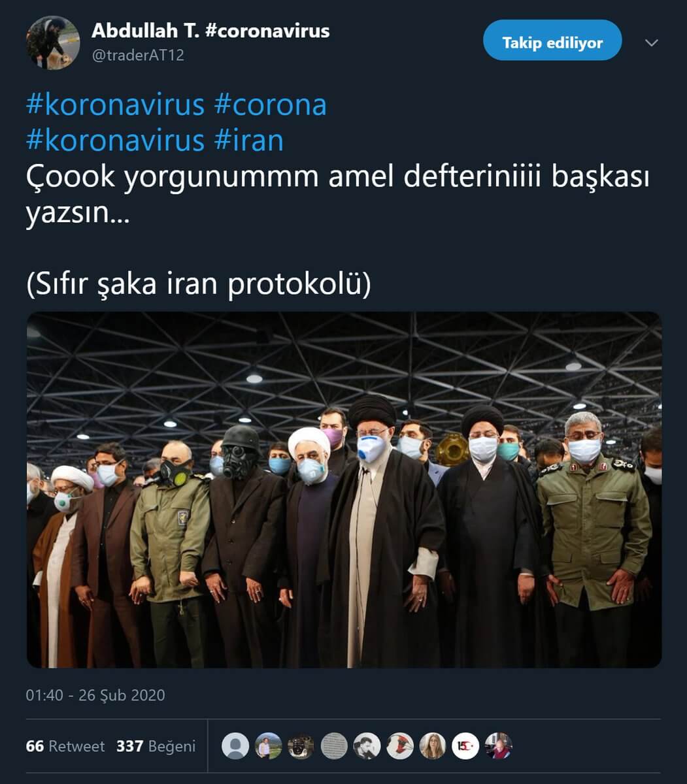687x784 pixels.
Task: View the 66 Retweet list
Action: [65, 746]
